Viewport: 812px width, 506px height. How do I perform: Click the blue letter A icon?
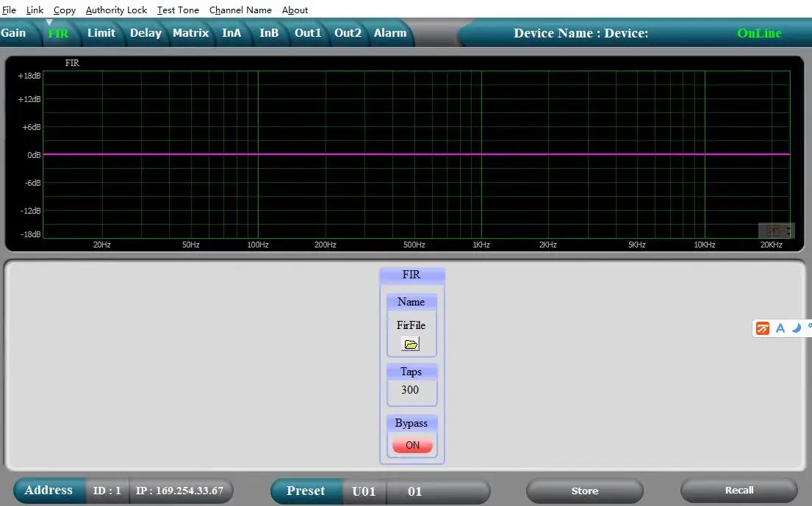780,328
